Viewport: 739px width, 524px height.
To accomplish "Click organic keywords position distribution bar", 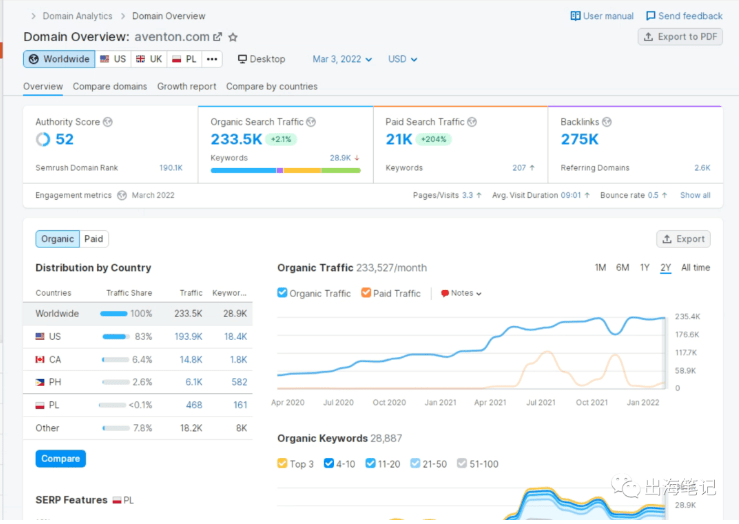I will click(286, 170).
